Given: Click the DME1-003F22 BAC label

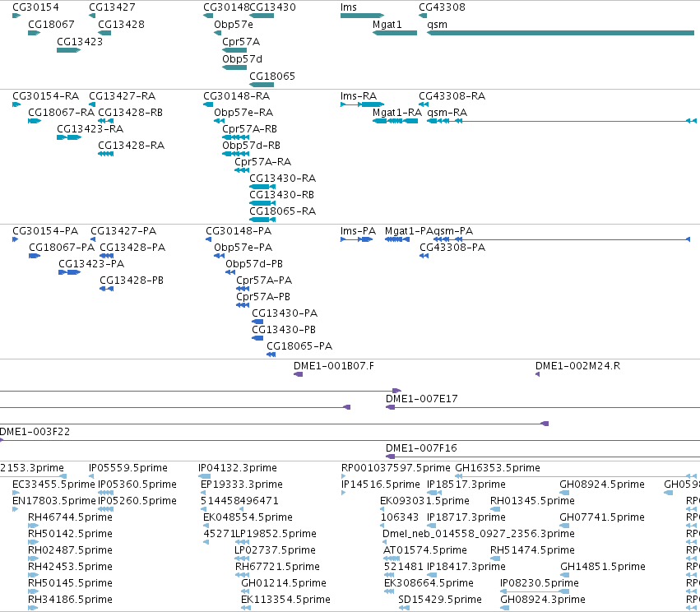Looking at the screenshot, I should coord(35,432).
